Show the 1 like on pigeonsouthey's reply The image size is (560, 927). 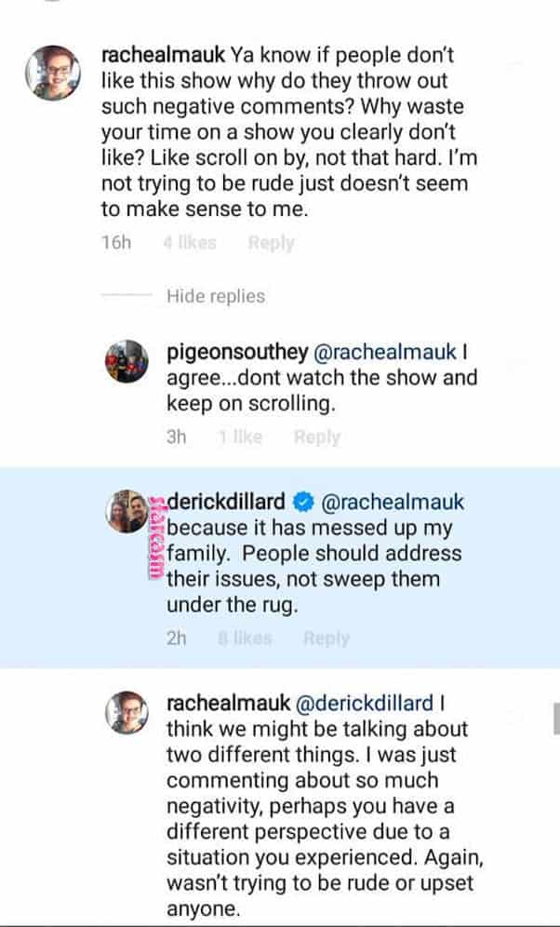pyautogui.click(x=240, y=437)
